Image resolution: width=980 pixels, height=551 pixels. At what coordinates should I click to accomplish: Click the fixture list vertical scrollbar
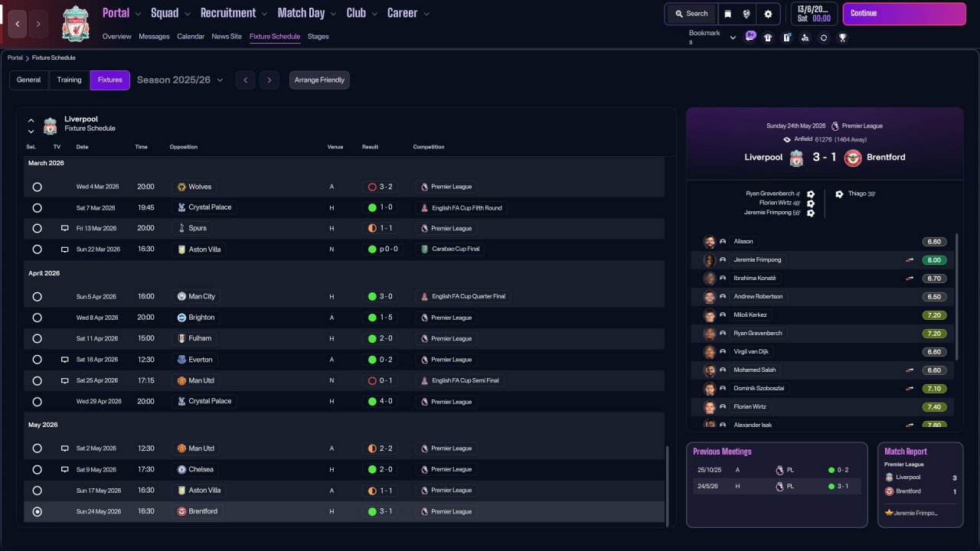pyautogui.click(x=668, y=485)
